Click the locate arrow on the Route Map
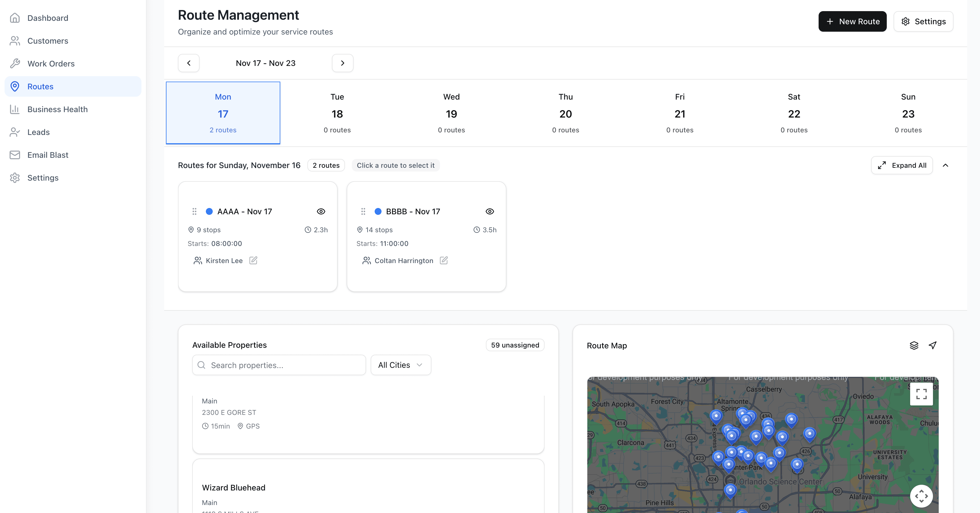Viewport: 980px width, 513px height. (x=932, y=346)
